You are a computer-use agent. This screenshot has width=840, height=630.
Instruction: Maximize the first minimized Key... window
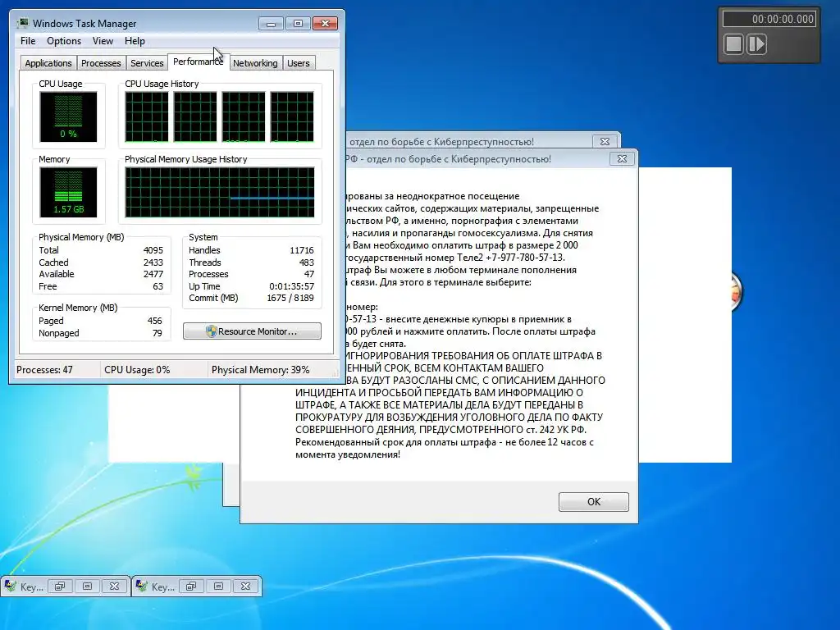click(87, 586)
